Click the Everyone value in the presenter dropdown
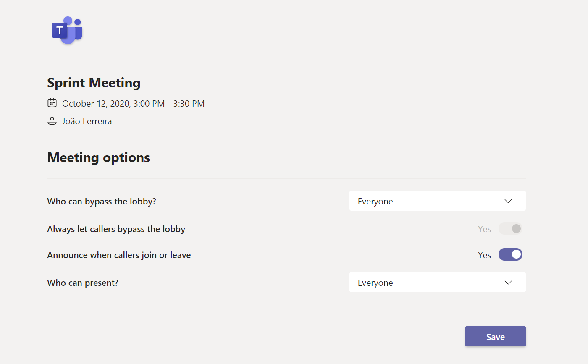The height and width of the screenshot is (364, 588). pyautogui.click(x=375, y=282)
